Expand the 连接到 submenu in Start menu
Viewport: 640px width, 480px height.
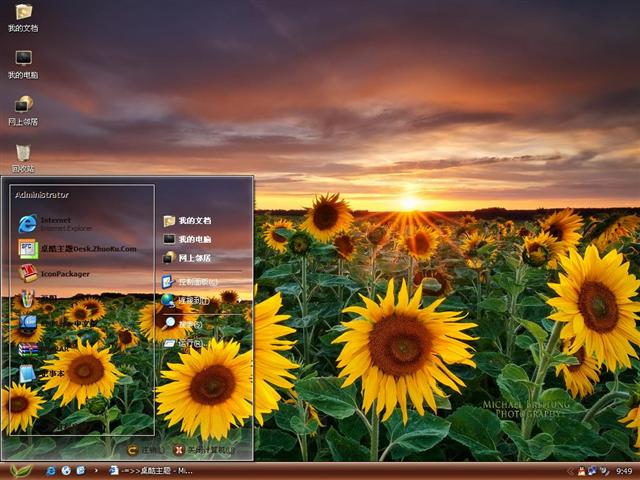(x=202, y=301)
